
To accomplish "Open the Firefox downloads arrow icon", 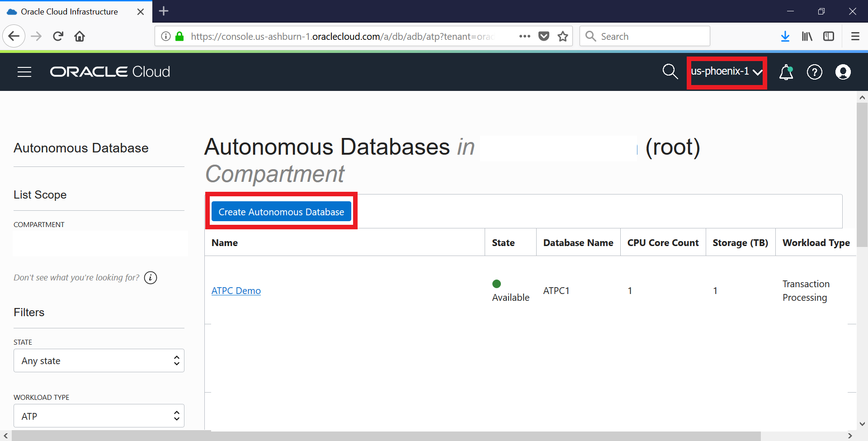I will [785, 37].
